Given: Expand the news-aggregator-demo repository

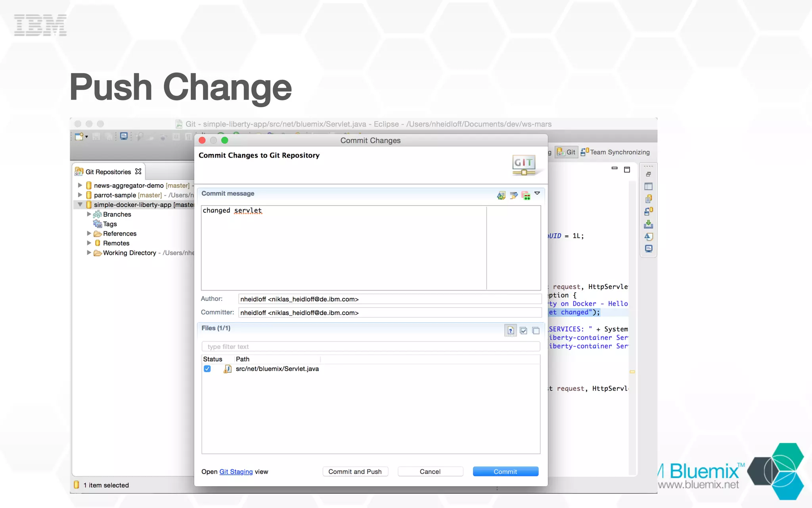Looking at the screenshot, I should coord(80,185).
